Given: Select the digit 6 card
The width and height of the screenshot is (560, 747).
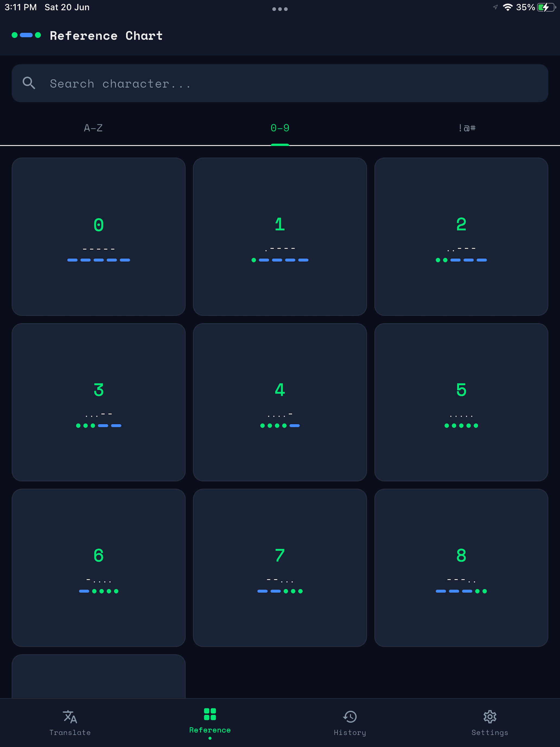Looking at the screenshot, I should (98, 568).
